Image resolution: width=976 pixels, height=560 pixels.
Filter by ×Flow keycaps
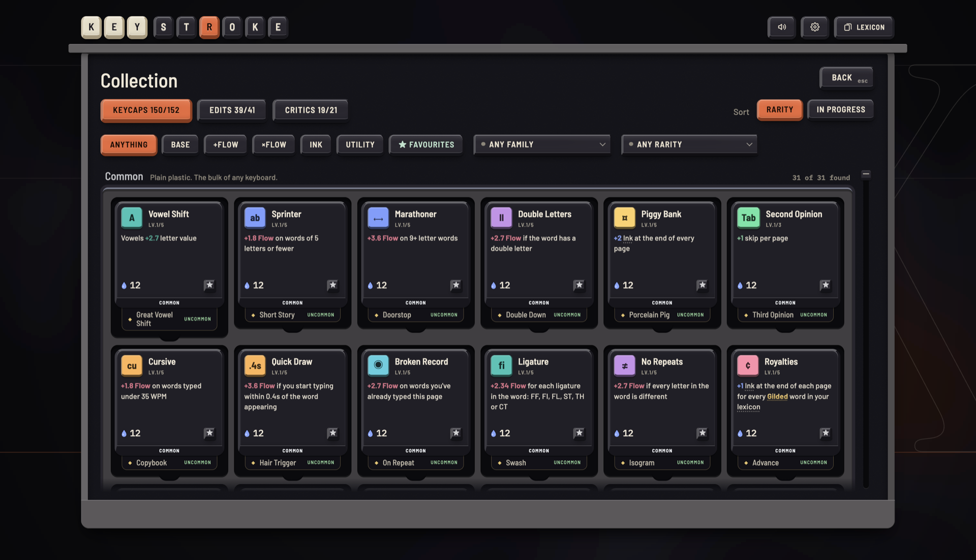(273, 145)
